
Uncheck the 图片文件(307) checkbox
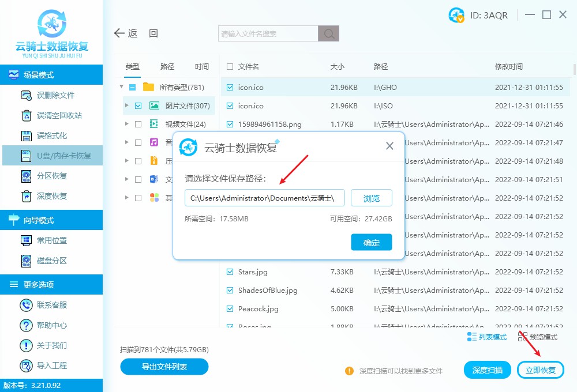click(x=138, y=105)
